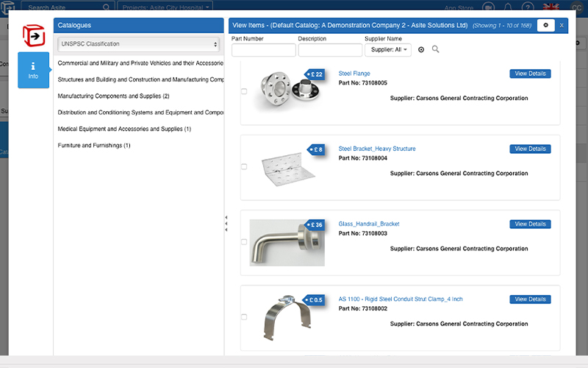Close the View Items panel
Image resolution: width=588 pixels, height=368 pixels.
[562, 26]
